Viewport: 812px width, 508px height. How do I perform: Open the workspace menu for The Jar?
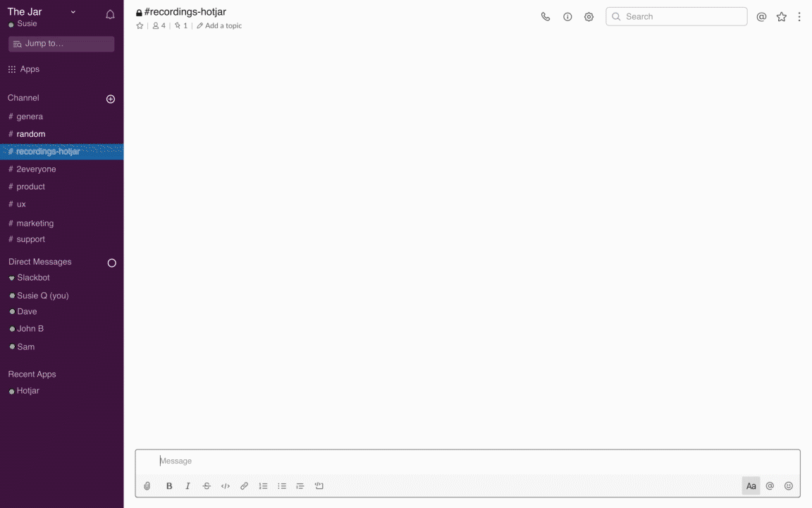[x=42, y=12]
